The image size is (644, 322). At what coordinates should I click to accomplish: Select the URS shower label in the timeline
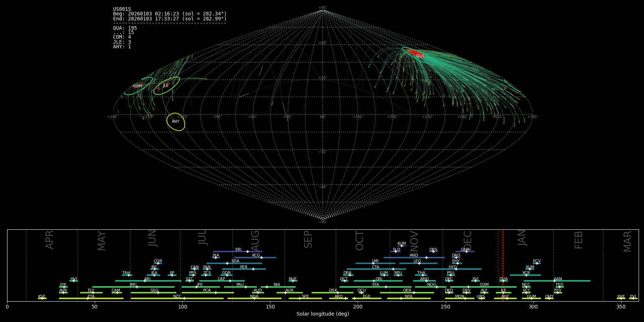pos(480,297)
